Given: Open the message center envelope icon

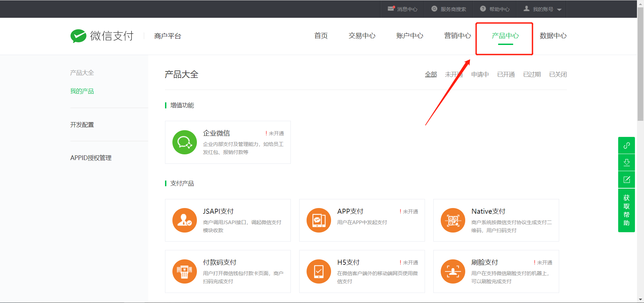Looking at the screenshot, I should point(391,9).
